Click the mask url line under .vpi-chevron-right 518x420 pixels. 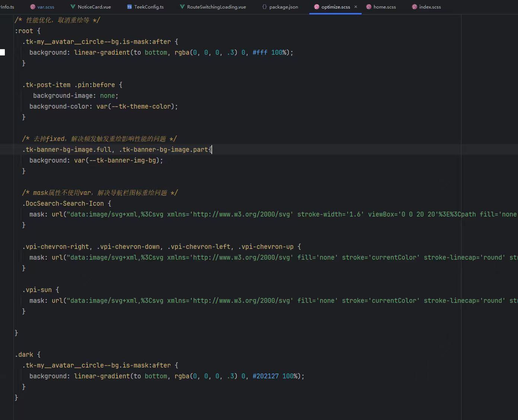click(x=274, y=257)
